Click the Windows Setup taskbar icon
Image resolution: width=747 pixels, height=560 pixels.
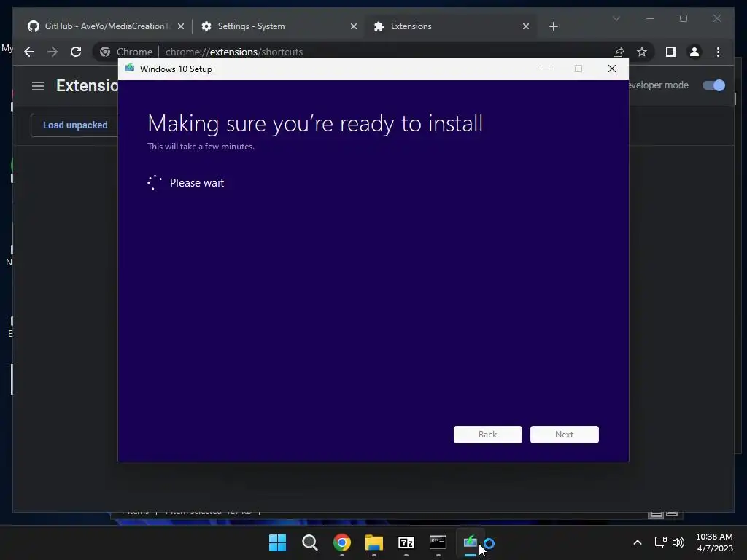click(x=471, y=542)
